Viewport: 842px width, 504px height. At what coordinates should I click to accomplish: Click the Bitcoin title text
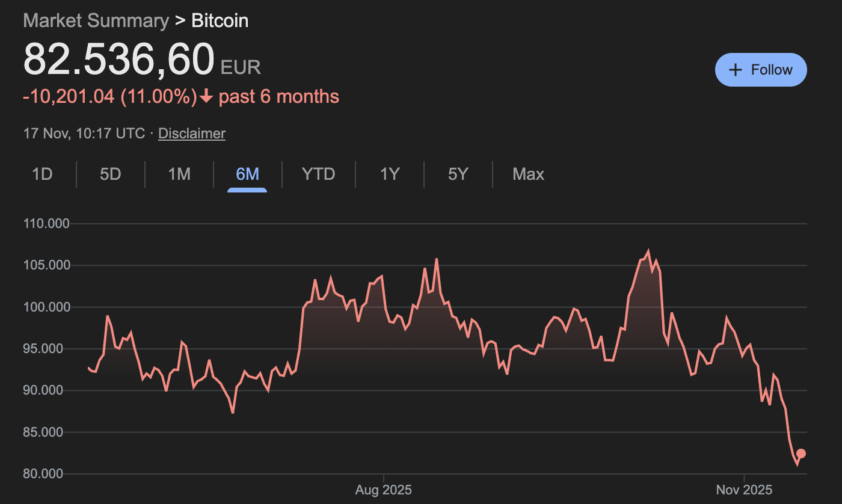click(220, 20)
